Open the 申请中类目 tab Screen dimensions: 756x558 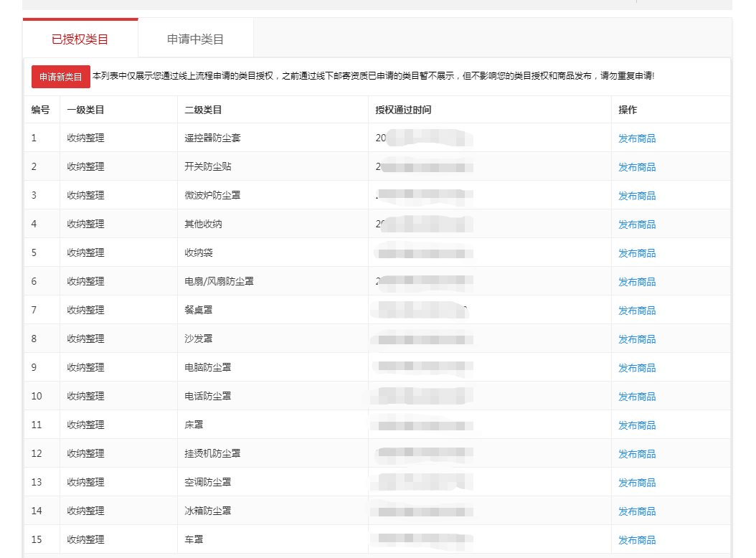(195, 39)
